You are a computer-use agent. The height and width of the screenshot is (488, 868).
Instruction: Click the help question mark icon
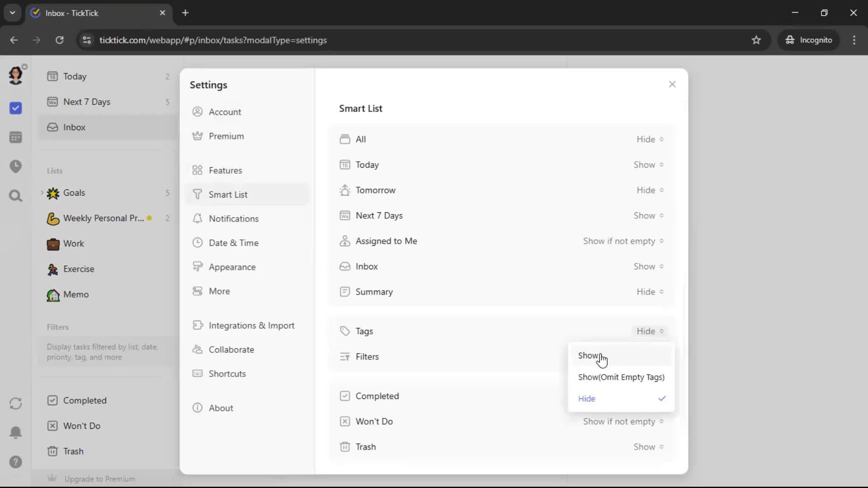[x=16, y=462]
